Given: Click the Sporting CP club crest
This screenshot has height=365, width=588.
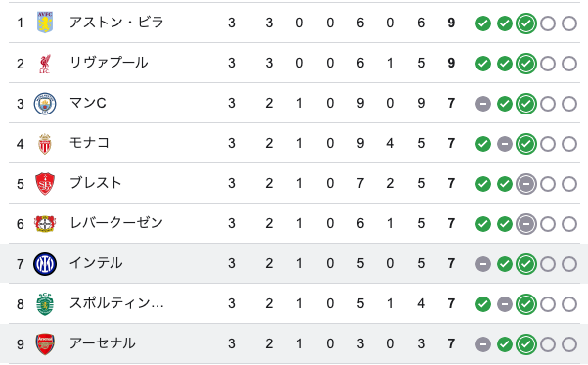Looking at the screenshot, I should (x=45, y=304).
